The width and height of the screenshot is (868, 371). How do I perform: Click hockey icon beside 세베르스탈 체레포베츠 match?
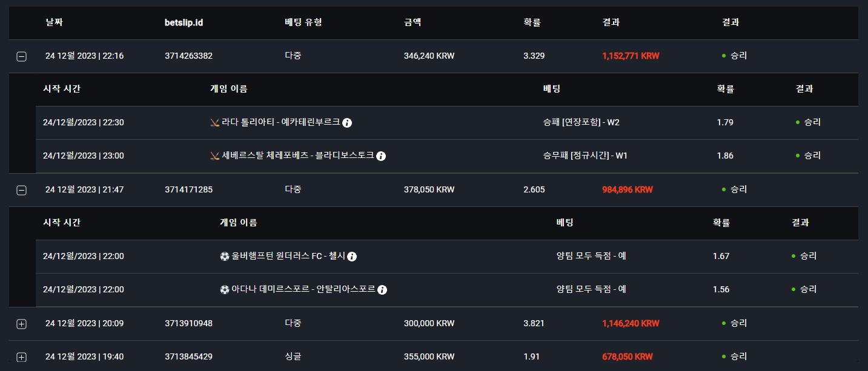[214, 156]
